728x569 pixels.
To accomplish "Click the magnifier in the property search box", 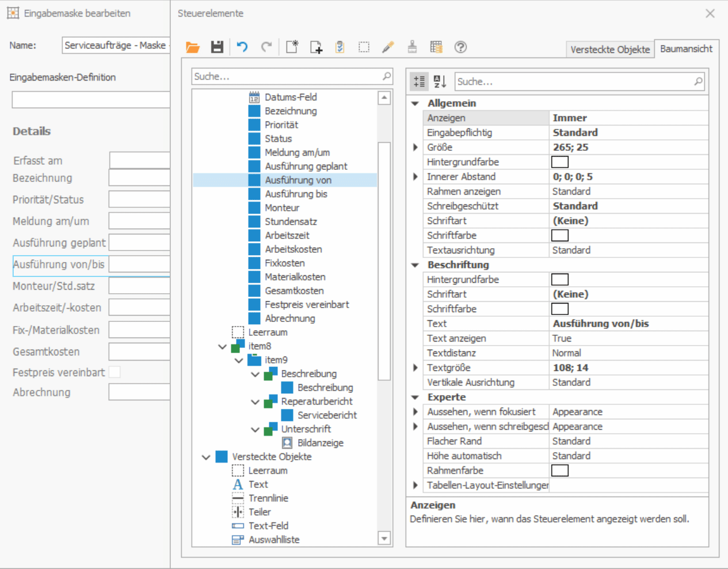I will (x=698, y=82).
